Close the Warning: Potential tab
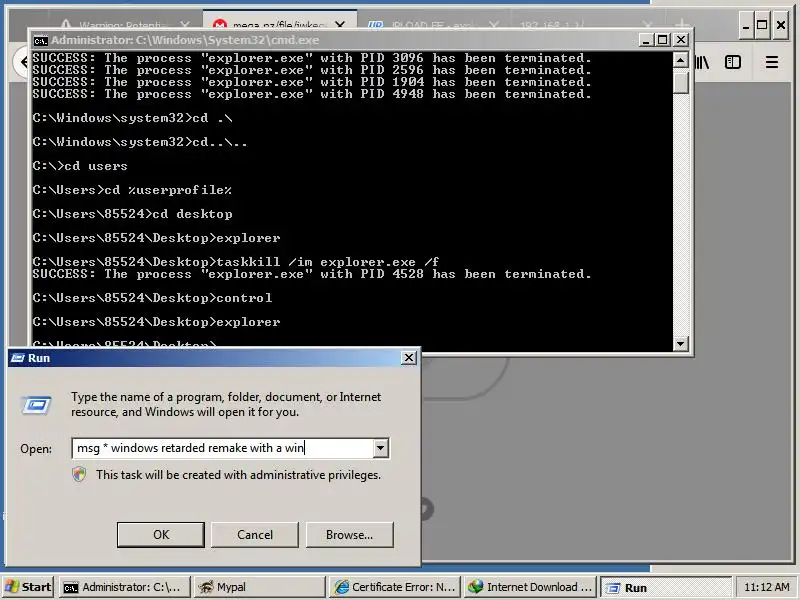800x600 pixels. (185, 24)
